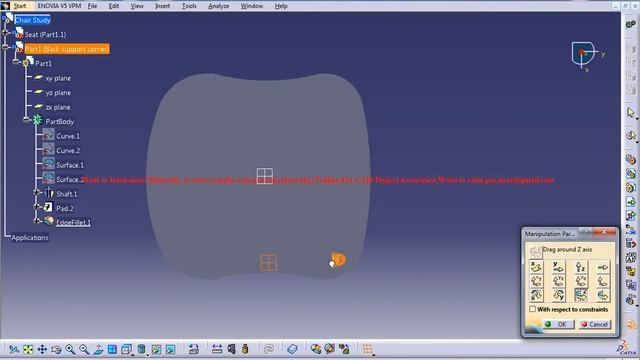Select Drag along any axis icon
The height and width of the screenshot is (360, 640).
point(602,267)
